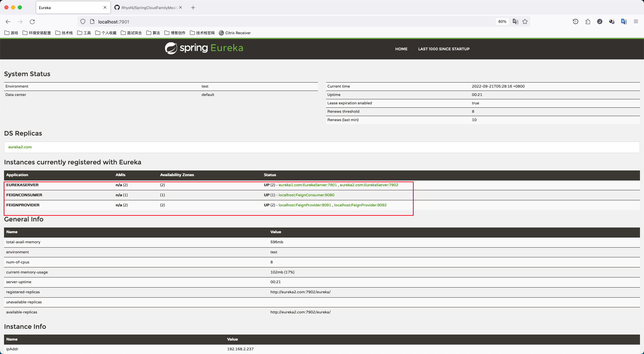
Task: Click the num-of-cpus row name
Action: [x=17, y=262]
